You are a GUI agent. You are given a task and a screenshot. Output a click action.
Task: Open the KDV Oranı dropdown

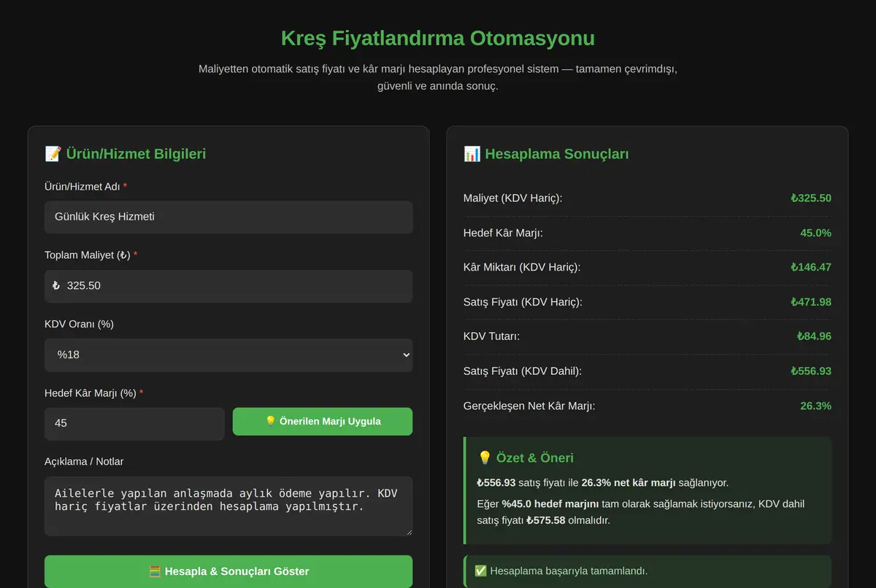pos(228,355)
